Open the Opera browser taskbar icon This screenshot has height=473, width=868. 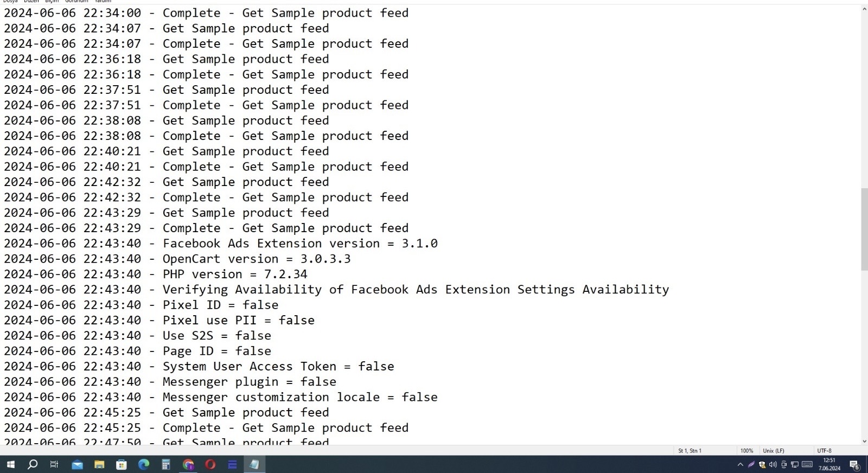click(210, 464)
